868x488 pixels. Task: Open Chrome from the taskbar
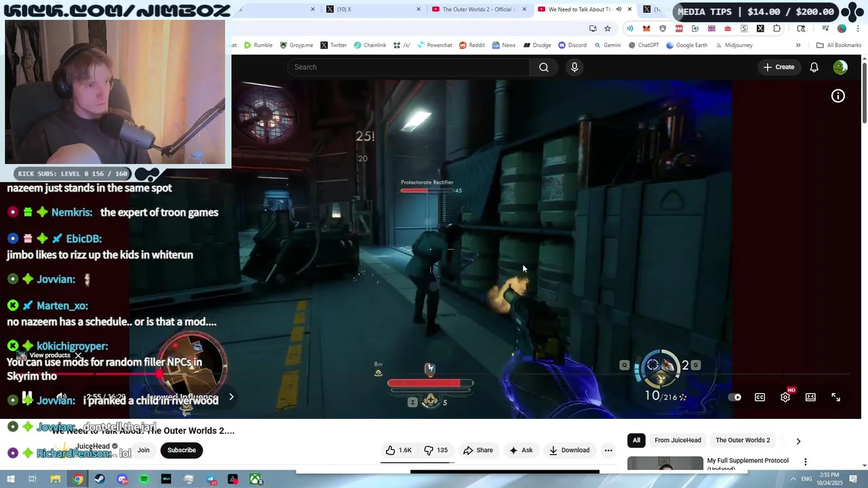pyautogui.click(x=78, y=479)
